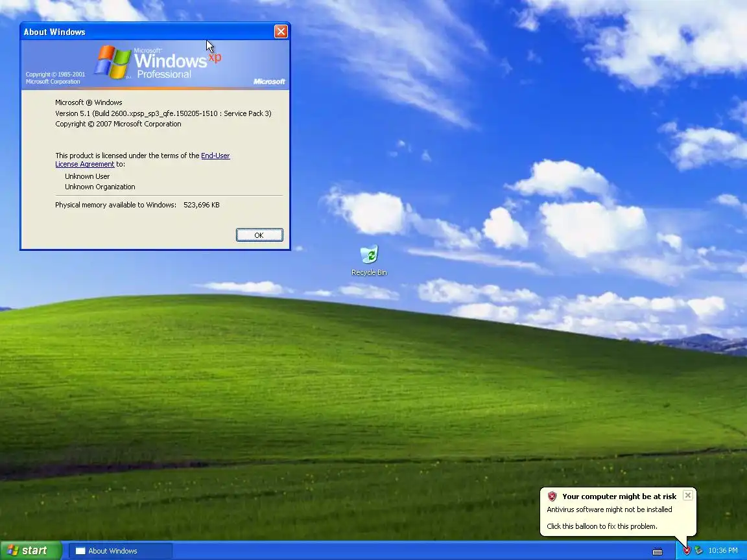Click the red security shield tray icon

[x=687, y=550]
